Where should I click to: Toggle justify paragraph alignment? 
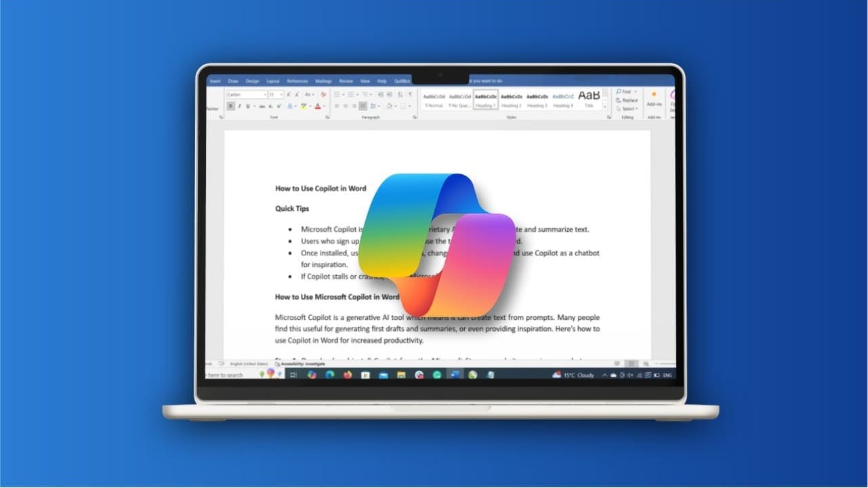(x=363, y=106)
